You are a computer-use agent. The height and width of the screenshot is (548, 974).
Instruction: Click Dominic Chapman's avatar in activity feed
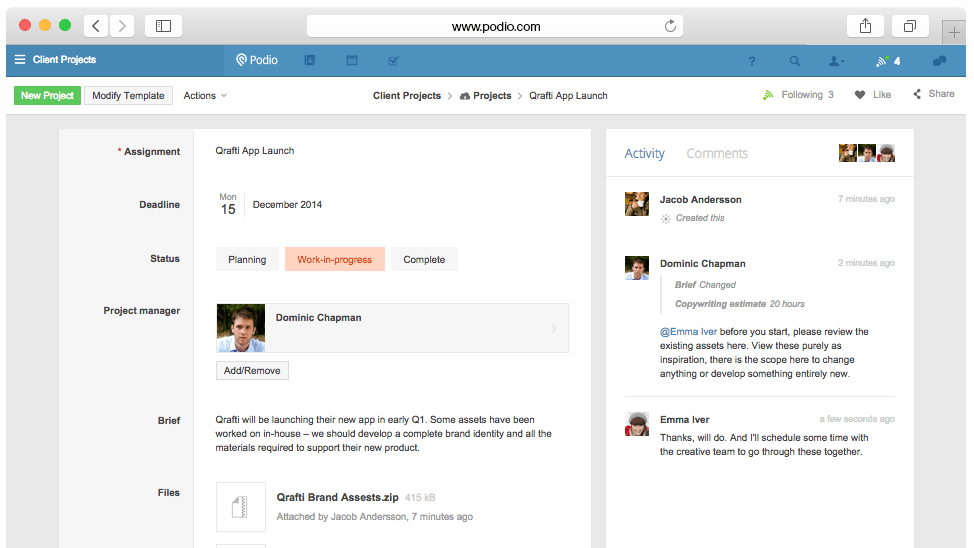click(637, 268)
